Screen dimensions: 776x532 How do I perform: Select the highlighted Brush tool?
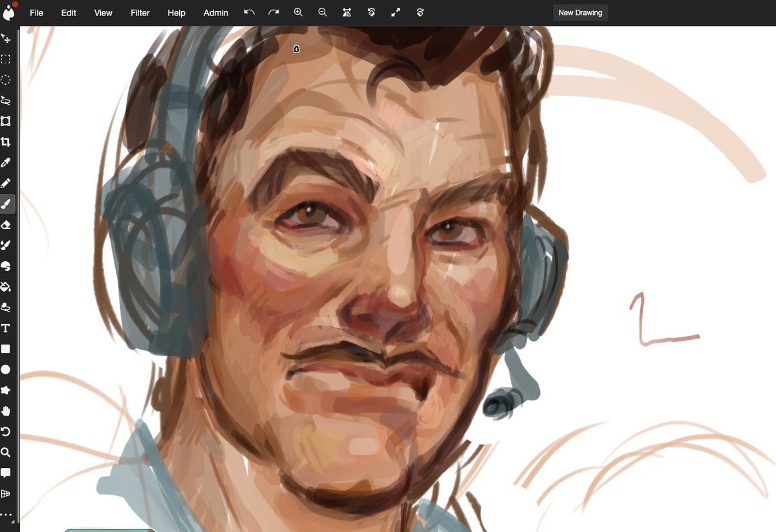tap(6, 204)
